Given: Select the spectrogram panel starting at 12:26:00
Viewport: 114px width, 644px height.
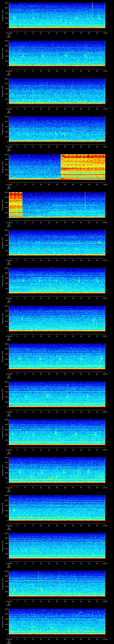Looking at the screenshot, I should (x=57, y=470).
